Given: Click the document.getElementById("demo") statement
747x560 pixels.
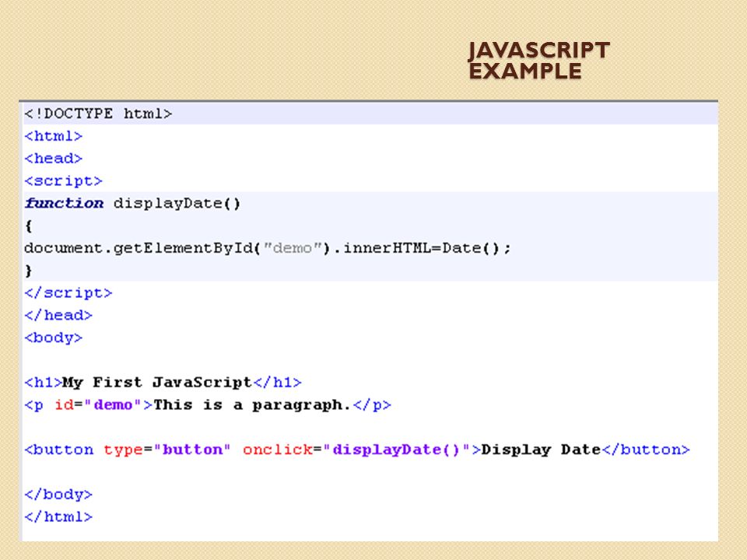Looking at the screenshot, I should (267, 248).
